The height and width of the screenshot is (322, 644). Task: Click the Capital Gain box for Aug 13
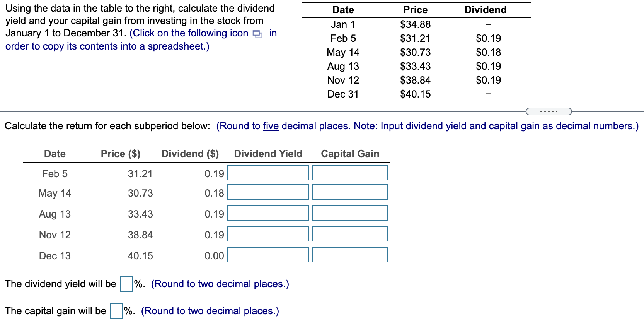click(350, 214)
